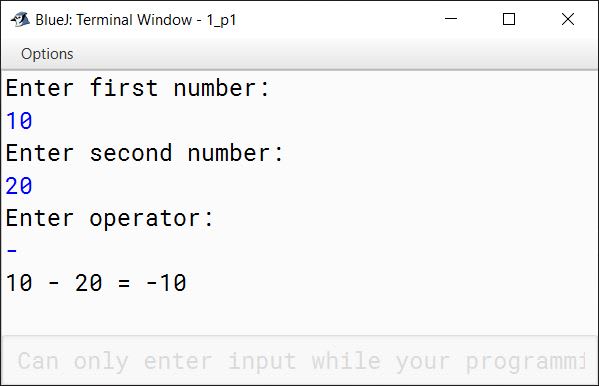Click the 'Enter second number:' output line

pyautogui.click(x=144, y=153)
